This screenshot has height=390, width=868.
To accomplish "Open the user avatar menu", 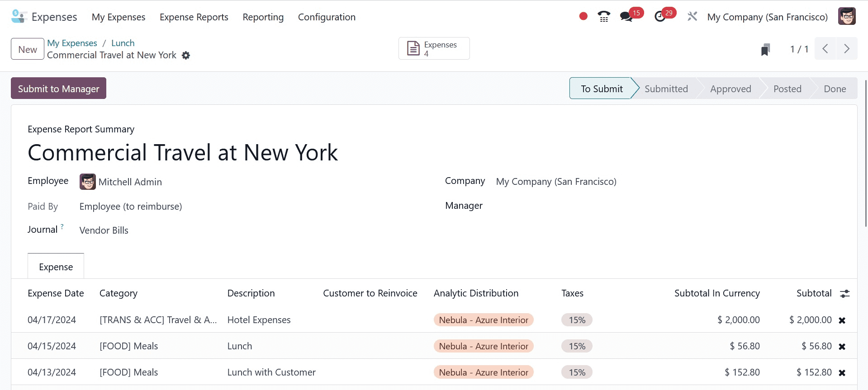I will pyautogui.click(x=847, y=16).
